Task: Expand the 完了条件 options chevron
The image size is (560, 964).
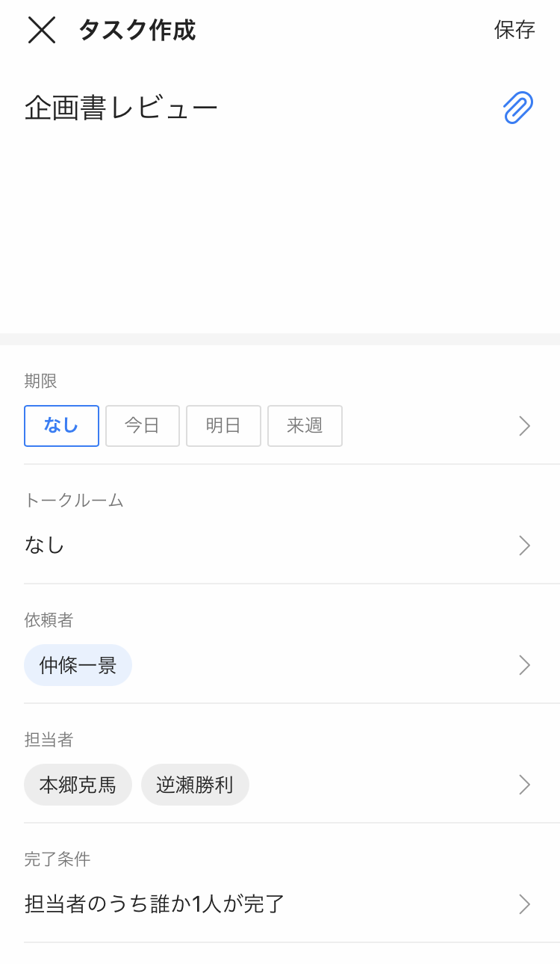Action: (x=524, y=904)
